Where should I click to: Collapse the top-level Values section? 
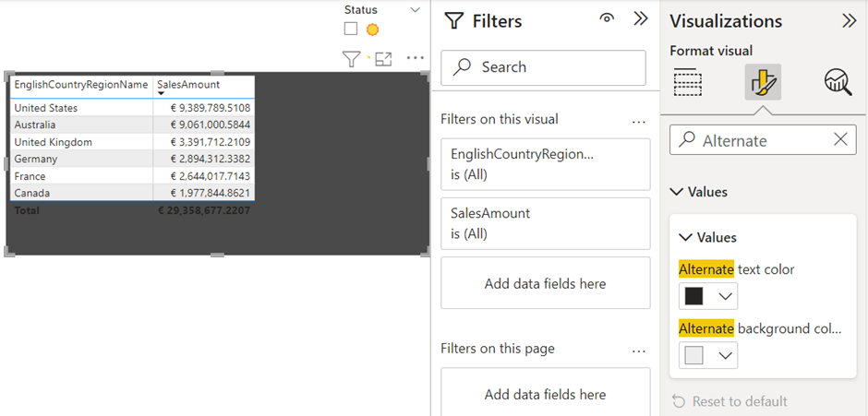(x=677, y=192)
